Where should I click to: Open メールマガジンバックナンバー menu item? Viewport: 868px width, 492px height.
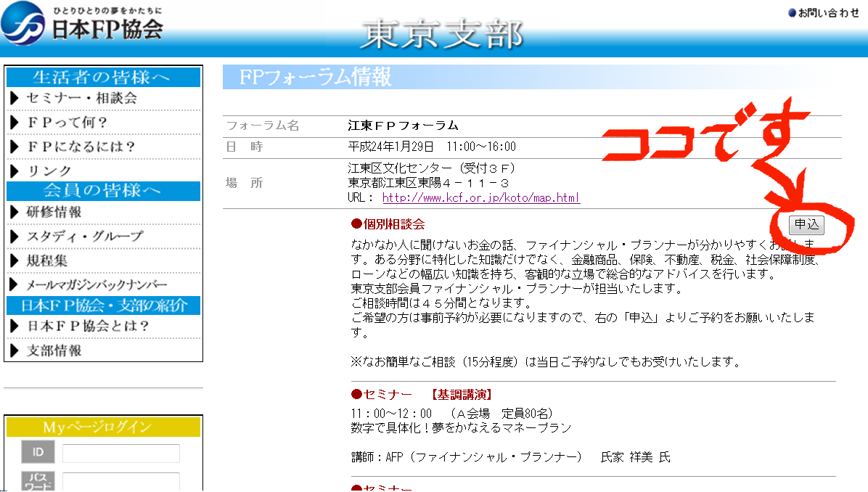(97, 285)
